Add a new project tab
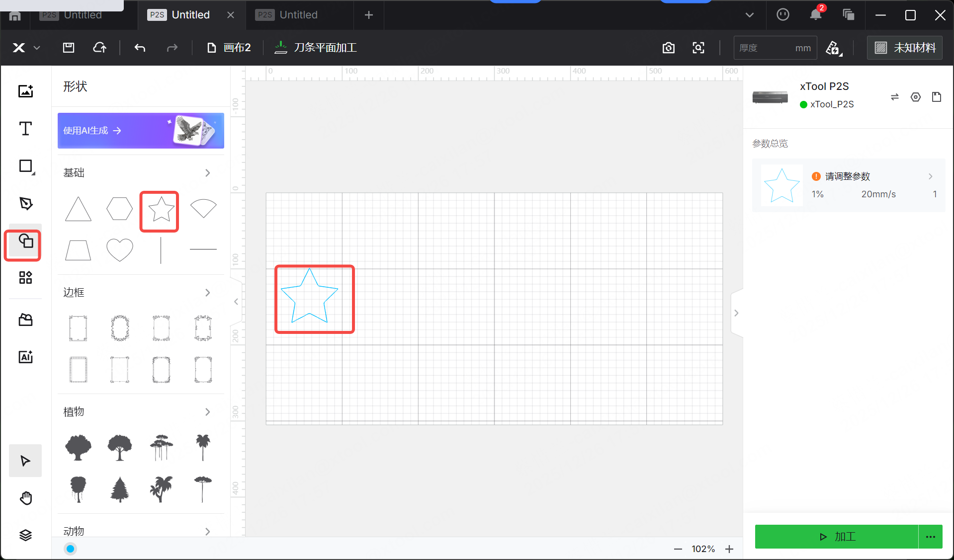This screenshot has width=954, height=560. [x=368, y=15]
